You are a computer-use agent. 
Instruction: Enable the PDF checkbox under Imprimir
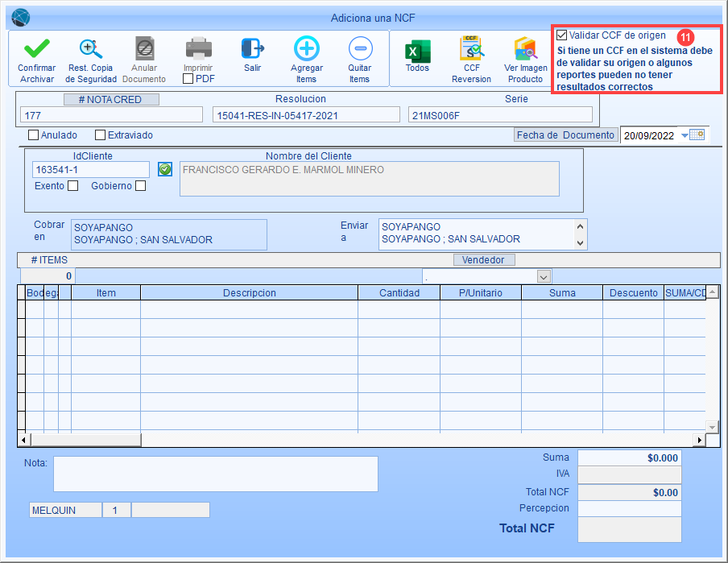click(x=188, y=79)
